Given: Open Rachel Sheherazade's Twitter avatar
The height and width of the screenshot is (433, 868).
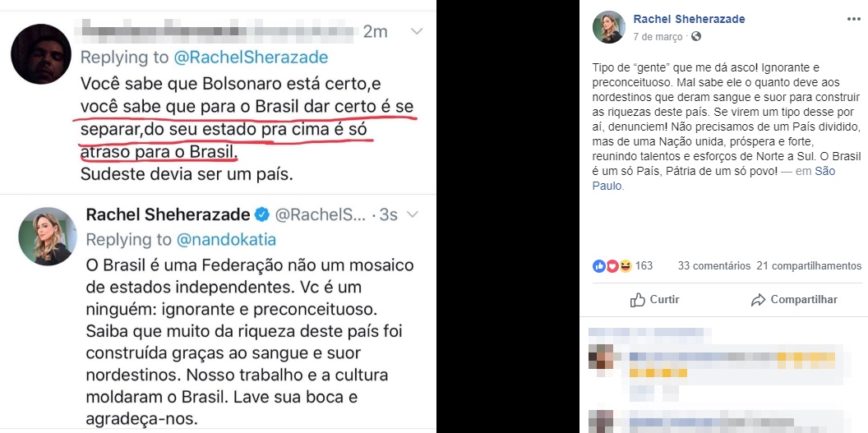Looking at the screenshot, I should point(48,236).
